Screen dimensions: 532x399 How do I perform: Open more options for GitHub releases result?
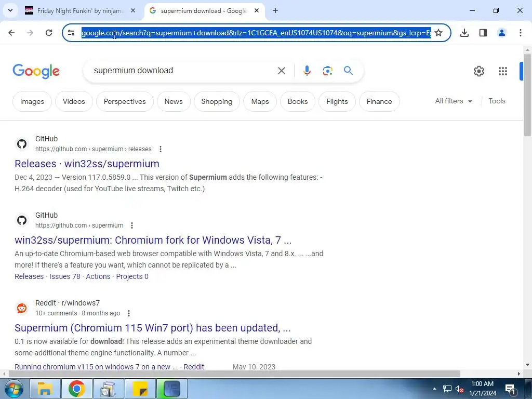tap(161, 149)
